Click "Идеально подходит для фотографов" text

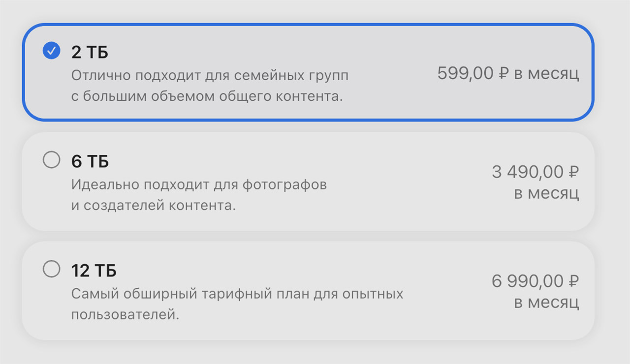(199, 185)
